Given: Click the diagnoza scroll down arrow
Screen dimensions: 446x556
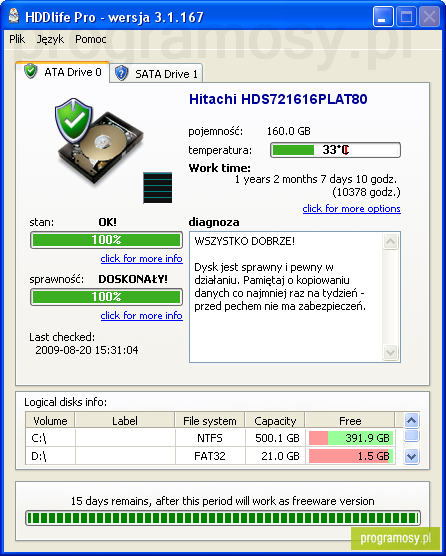Looking at the screenshot, I should coord(390,352).
